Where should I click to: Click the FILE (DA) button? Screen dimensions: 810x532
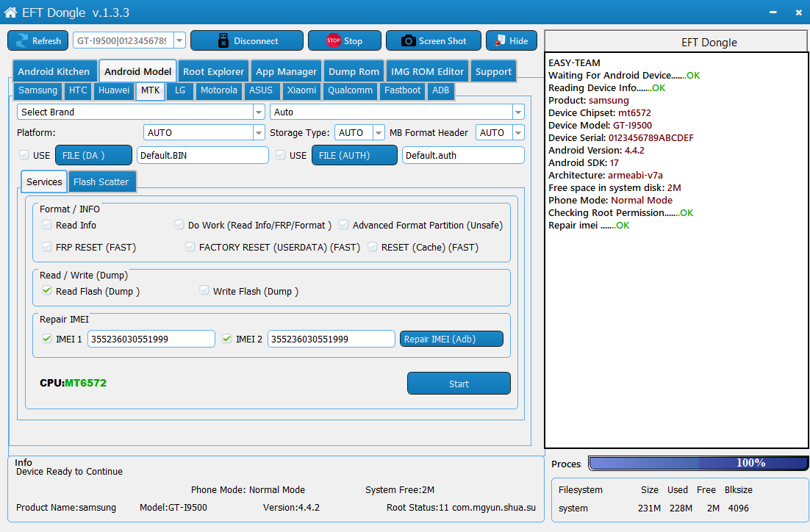pyautogui.click(x=93, y=155)
